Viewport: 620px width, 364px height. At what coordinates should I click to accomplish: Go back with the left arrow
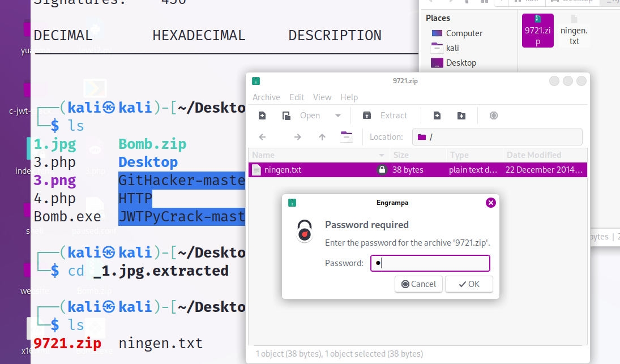point(262,137)
